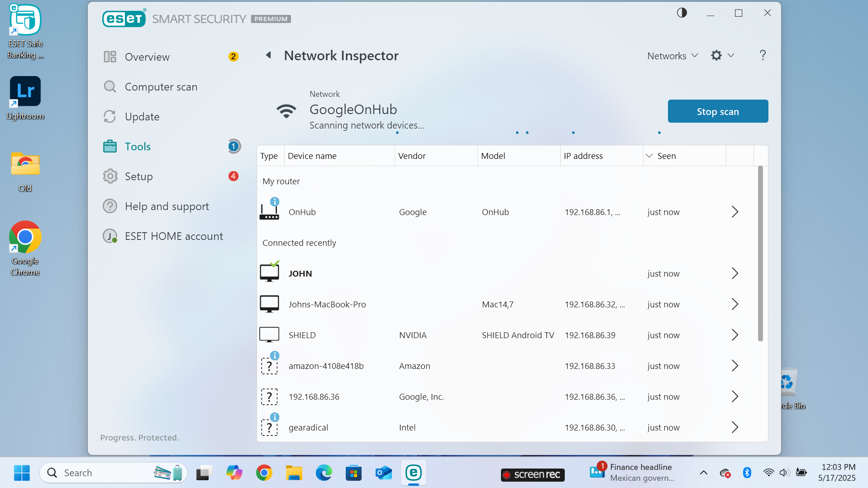The image size is (868, 488).
Task: Expand the Networks dropdown
Action: 672,56
